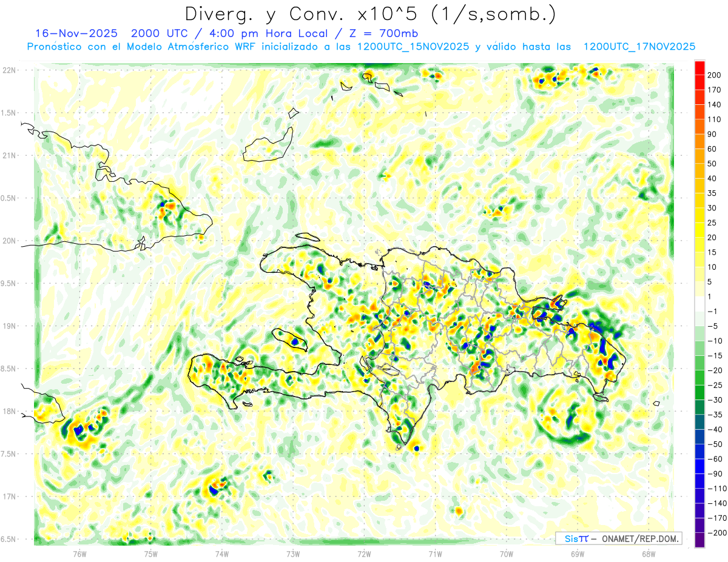This screenshot has width=728, height=562.
Task: Click the title "Diverg. y Conv. x10^5 (1/s,somb.)"
Action: pos(370,14)
